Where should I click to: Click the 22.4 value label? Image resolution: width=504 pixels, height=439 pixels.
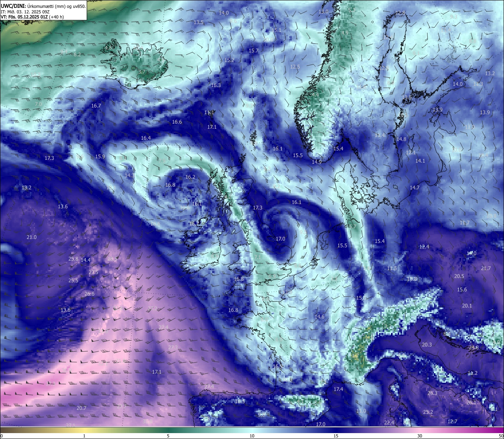389,422
